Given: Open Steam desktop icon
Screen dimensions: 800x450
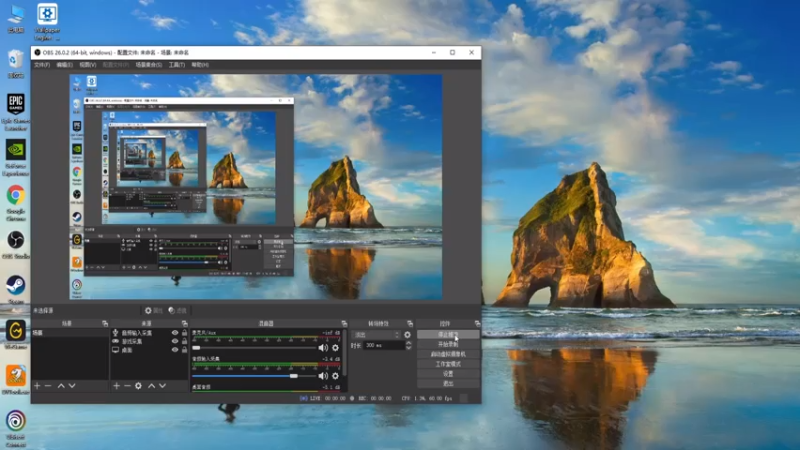Looking at the screenshot, I should coord(16,289).
